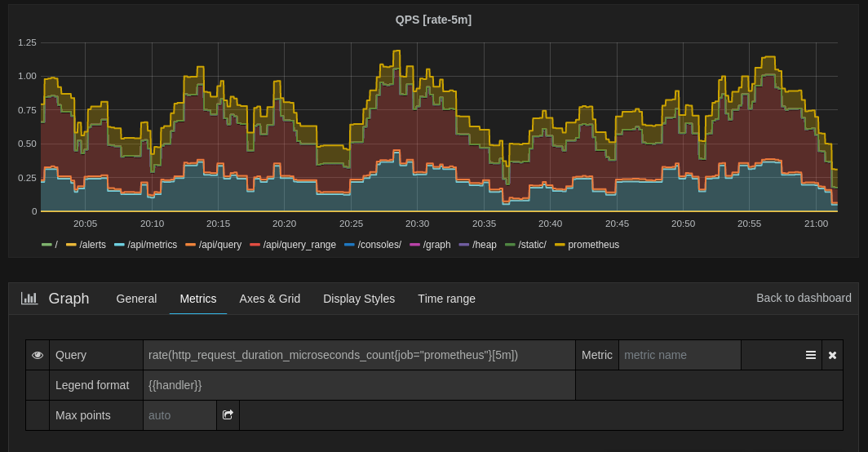Viewport: 868px width, 452px height.
Task: Click the prometheus legend color swatch
Action: (x=560, y=245)
